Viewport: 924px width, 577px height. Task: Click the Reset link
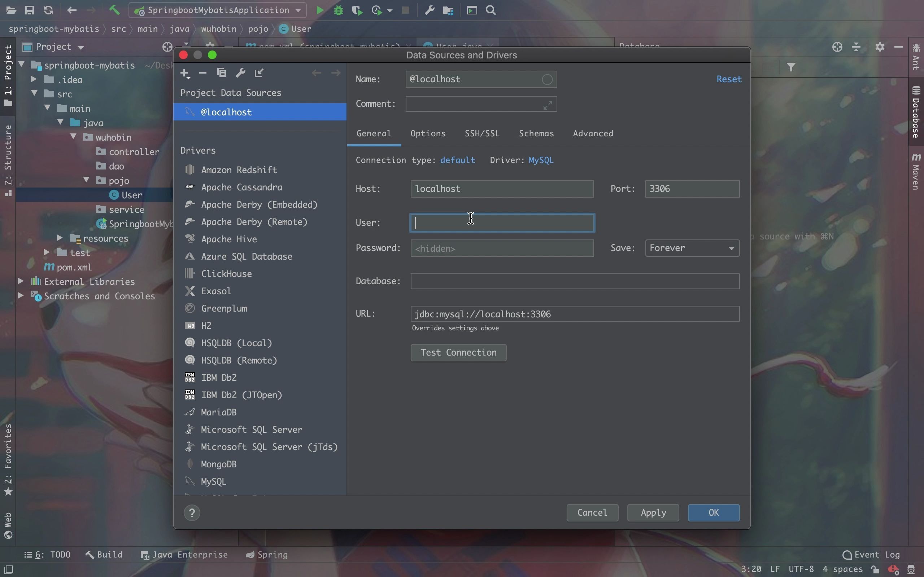(x=728, y=79)
